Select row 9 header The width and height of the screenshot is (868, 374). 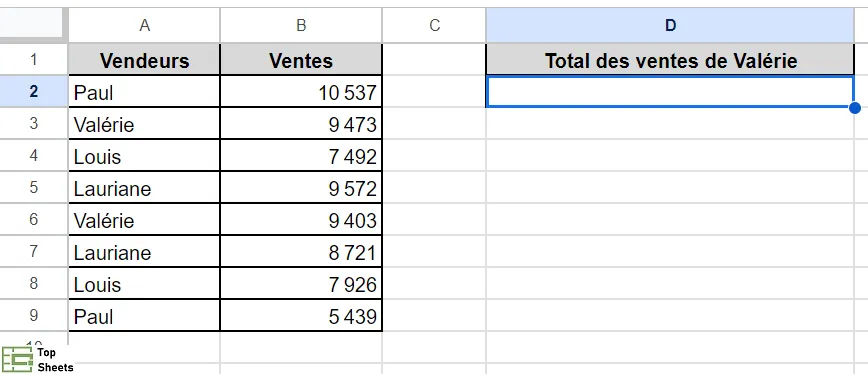point(34,316)
